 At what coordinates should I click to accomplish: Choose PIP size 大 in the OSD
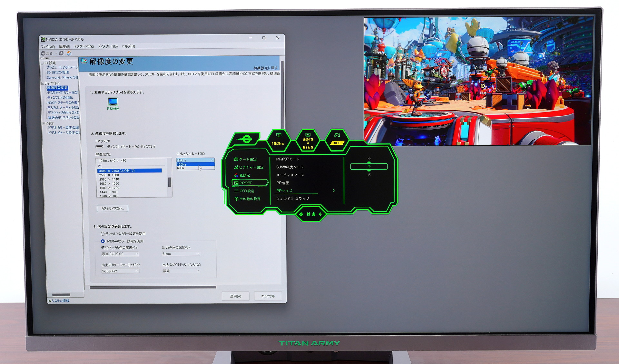click(369, 174)
